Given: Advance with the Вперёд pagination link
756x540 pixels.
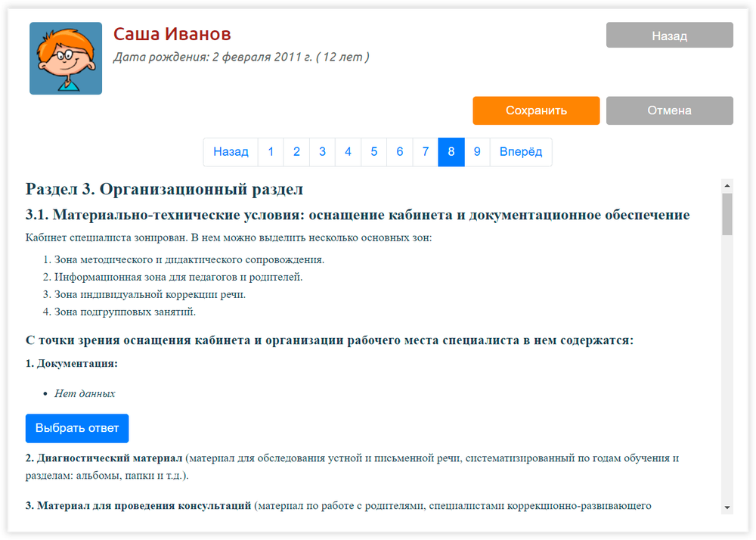Looking at the screenshot, I should [x=521, y=152].
